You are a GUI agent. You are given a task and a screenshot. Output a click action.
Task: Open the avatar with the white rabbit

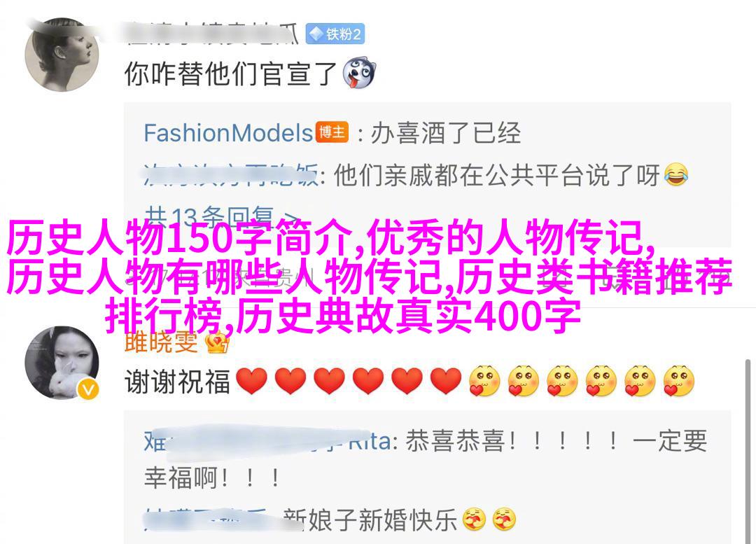(62, 363)
